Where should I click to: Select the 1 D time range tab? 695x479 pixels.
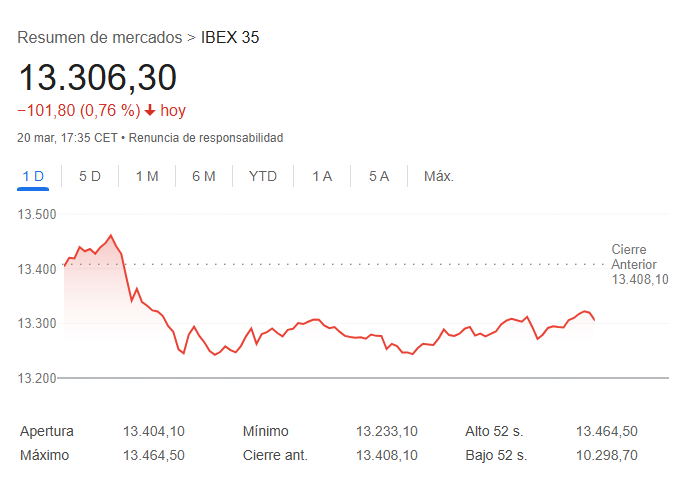33,176
